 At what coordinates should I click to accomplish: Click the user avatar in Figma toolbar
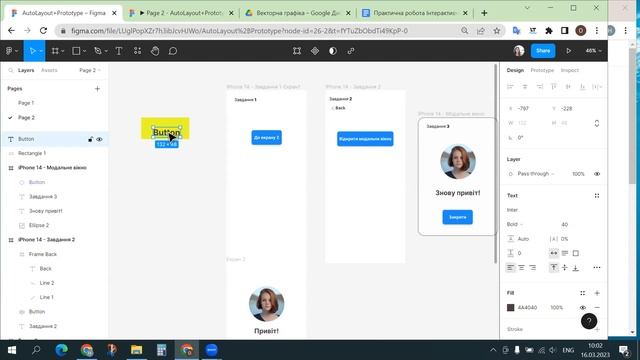519,51
